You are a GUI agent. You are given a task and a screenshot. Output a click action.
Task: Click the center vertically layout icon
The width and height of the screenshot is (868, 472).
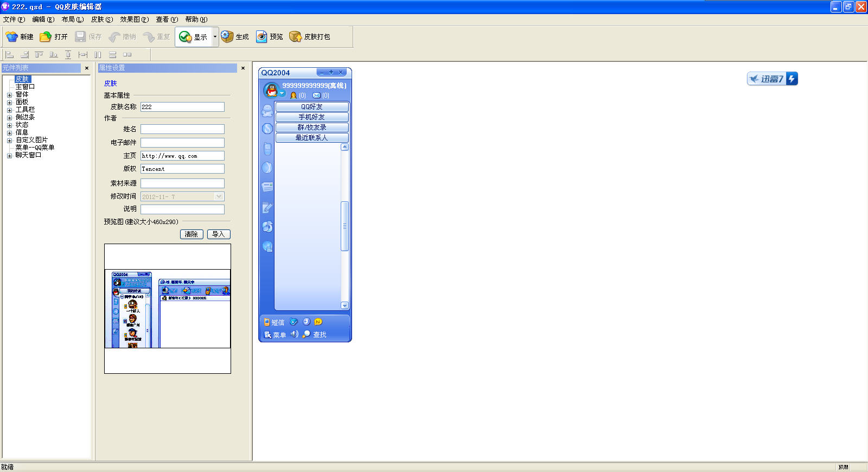[68, 54]
